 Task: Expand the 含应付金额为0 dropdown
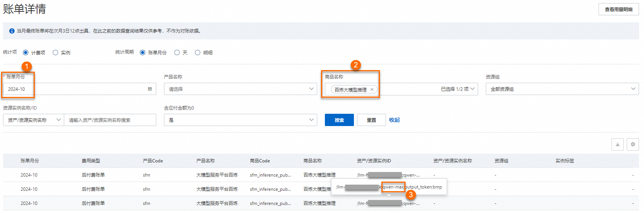[240, 120]
